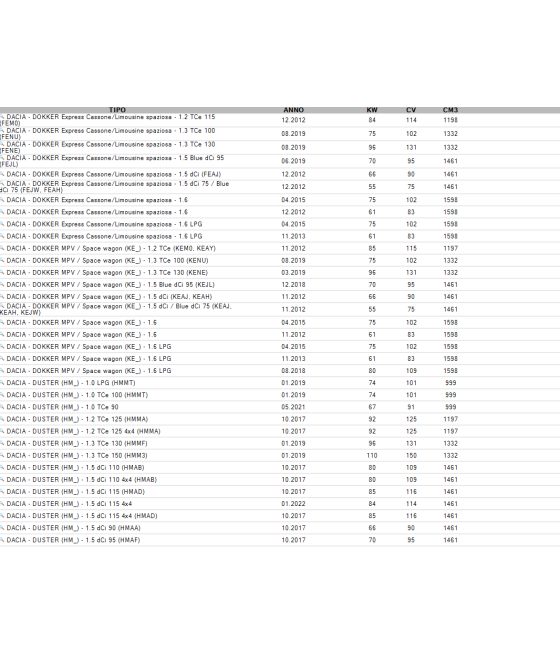This screenshot has height=655, width=560.
Task: Open details icon for DUSTER 1.0 LPG (HMMT)
Action: [2, 383]
